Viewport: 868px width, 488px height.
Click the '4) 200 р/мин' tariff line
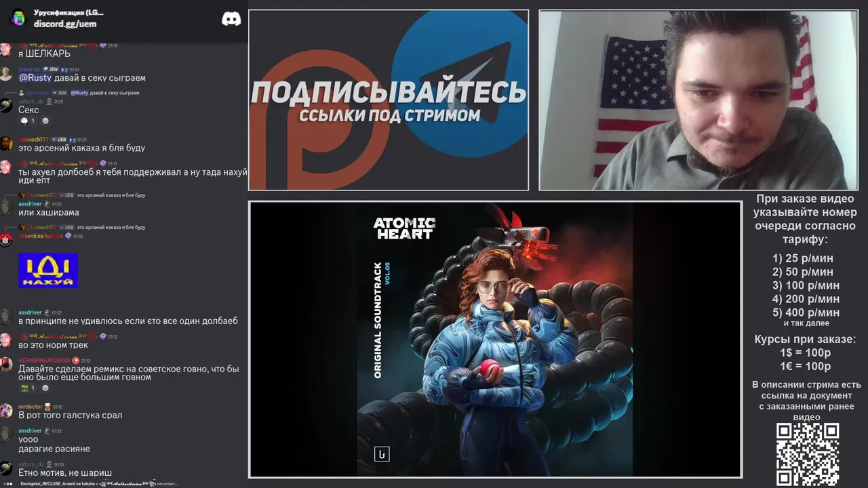[806, 299]
